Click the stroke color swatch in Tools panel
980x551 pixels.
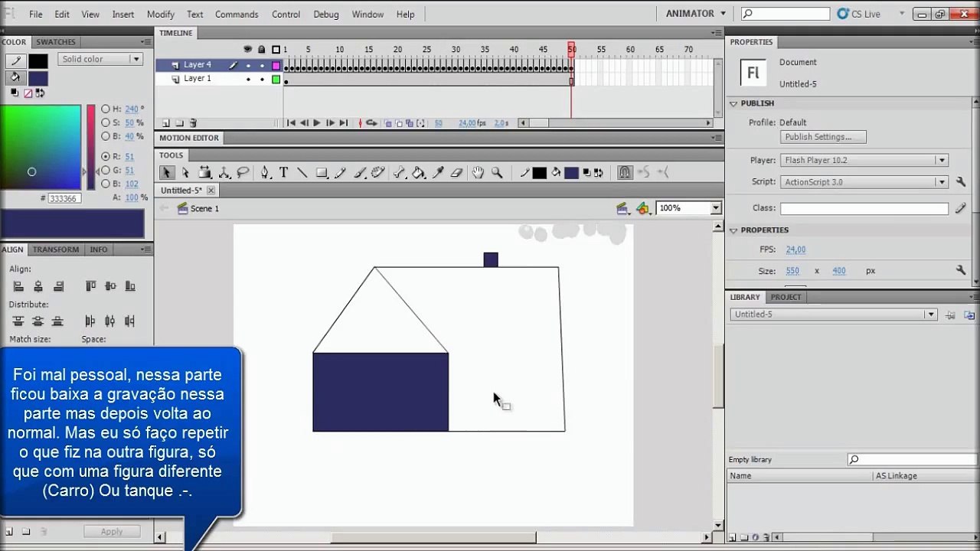(x=540, y=173)
